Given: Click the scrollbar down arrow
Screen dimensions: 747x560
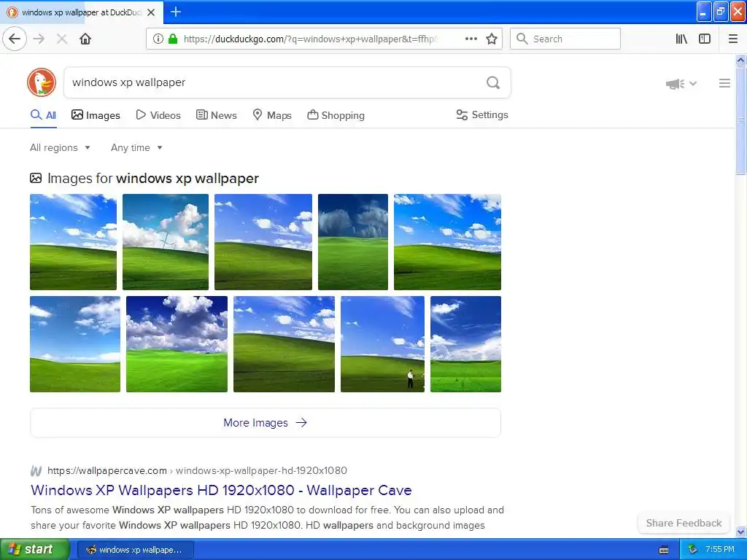Looking at the screenshot, I should [x=740, y=532].
